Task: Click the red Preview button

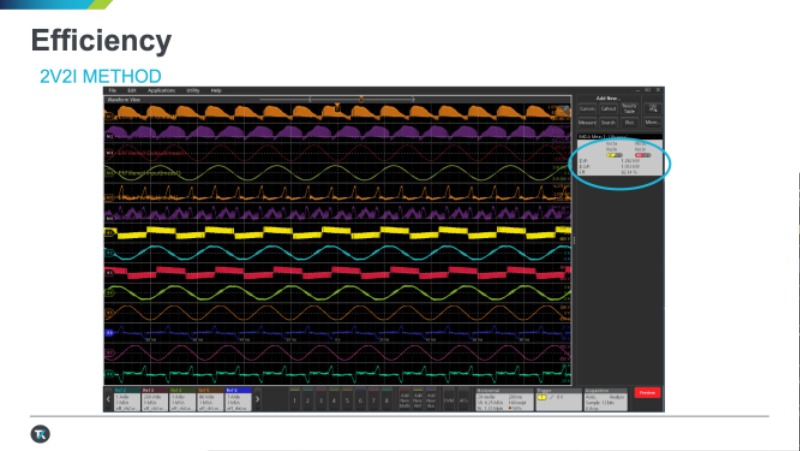Action: pos(647,393)
